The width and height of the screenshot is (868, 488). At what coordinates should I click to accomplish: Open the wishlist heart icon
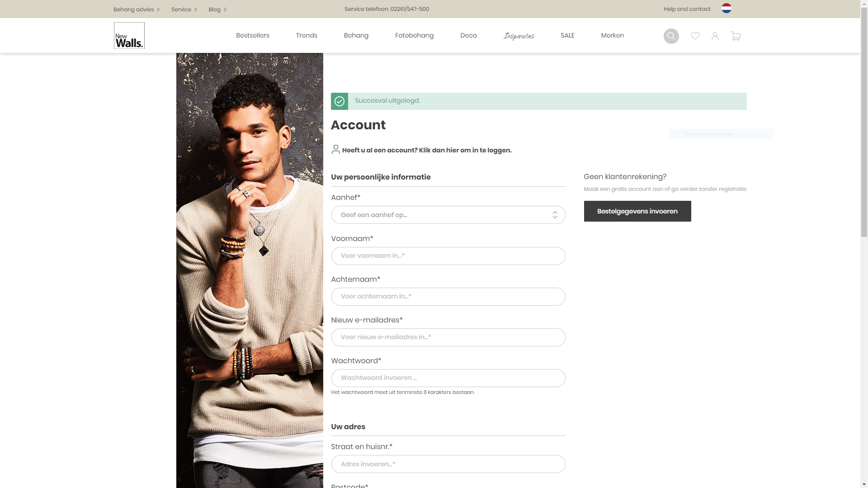point(695,36)
